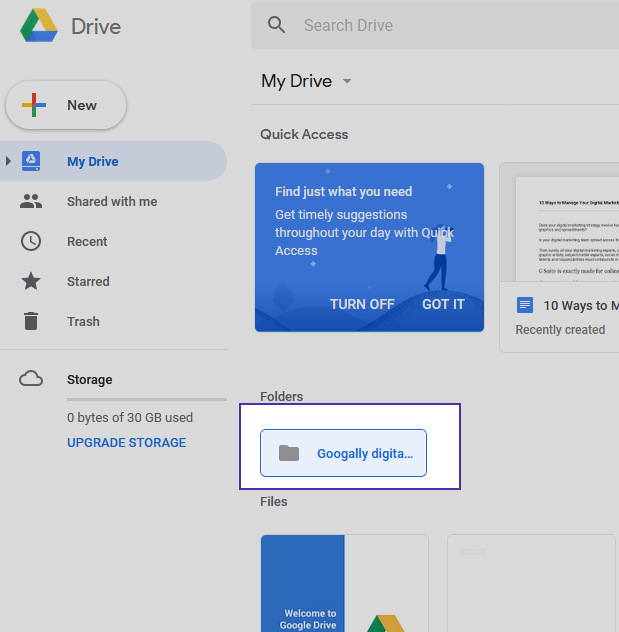Click the Shared with me people icon

[31, 201]
